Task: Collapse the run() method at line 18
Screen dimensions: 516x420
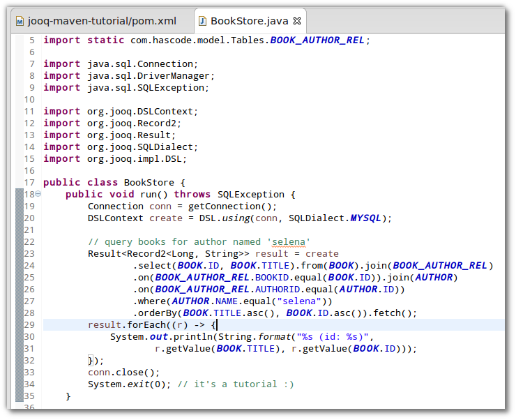Action: 38,195
